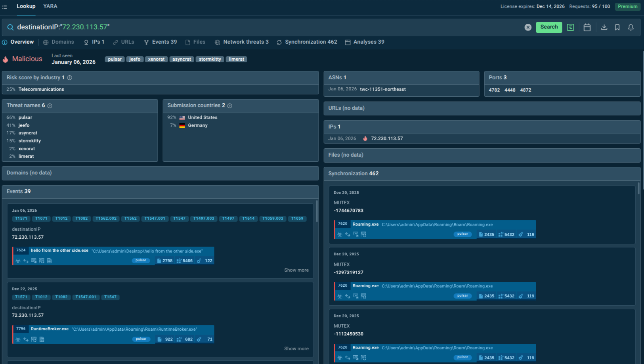Screen dimensions: 644x364
Task: Click the biohazard icon under hello from the other side.exe
Action: [18, 261]
